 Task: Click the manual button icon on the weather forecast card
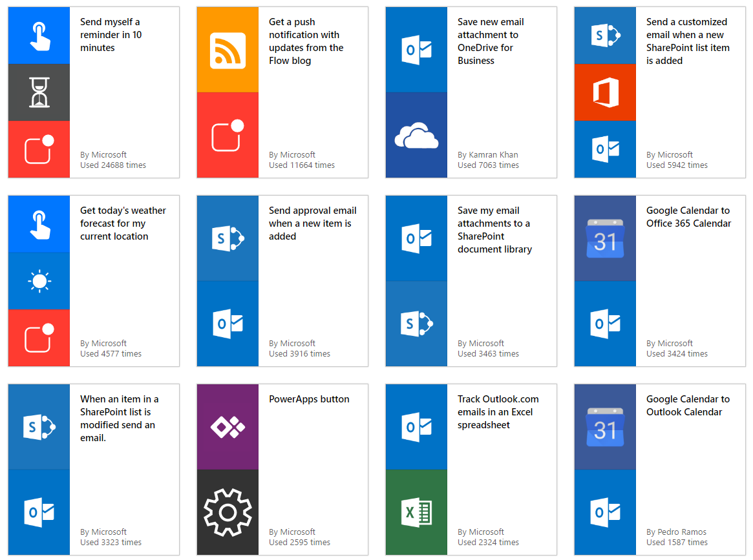coord(39,224)
